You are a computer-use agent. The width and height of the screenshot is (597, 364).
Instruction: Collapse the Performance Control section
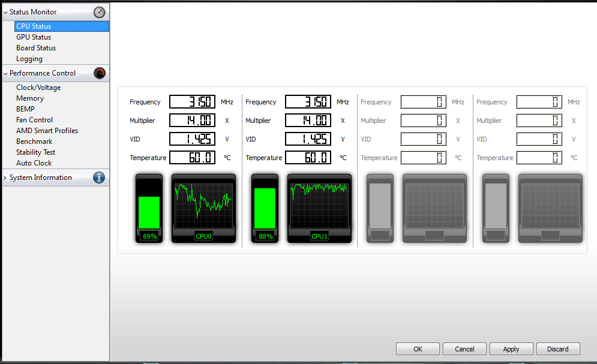click(5, 73)
